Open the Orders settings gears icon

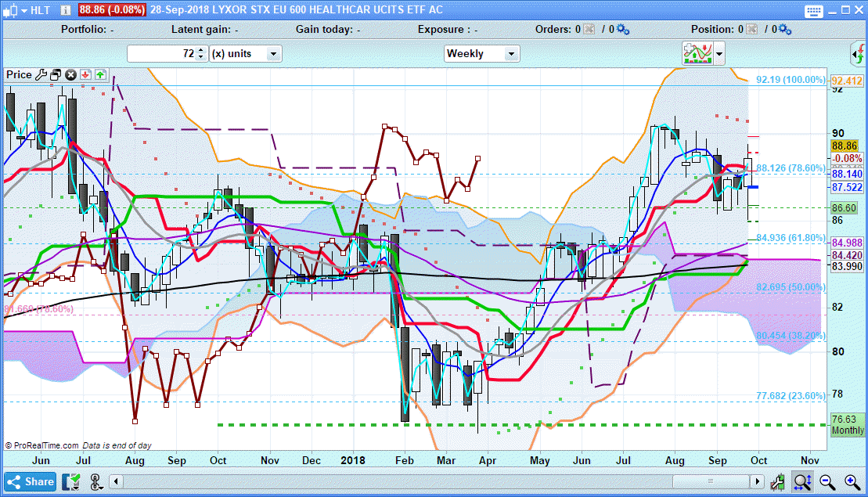tap(623, 29)
